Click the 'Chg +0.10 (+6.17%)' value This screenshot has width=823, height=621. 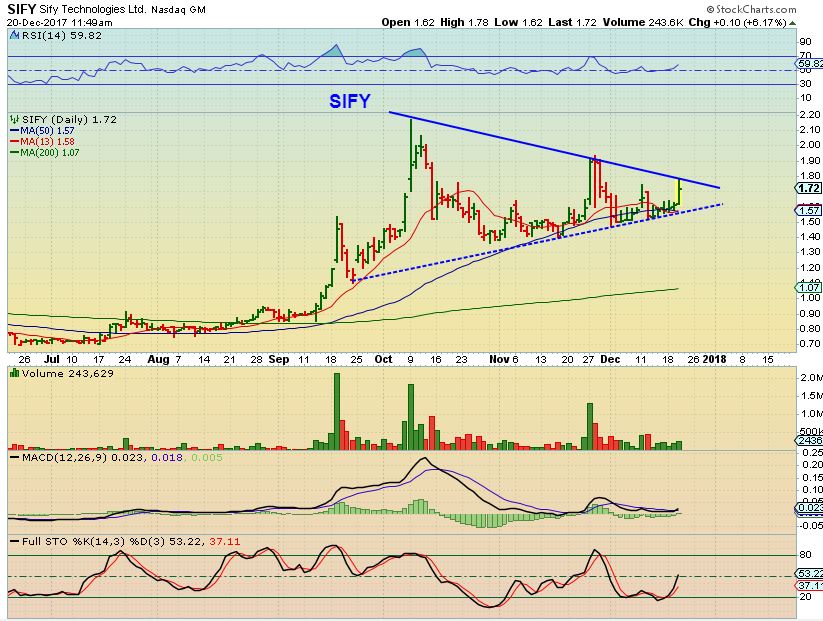[737, 23]
